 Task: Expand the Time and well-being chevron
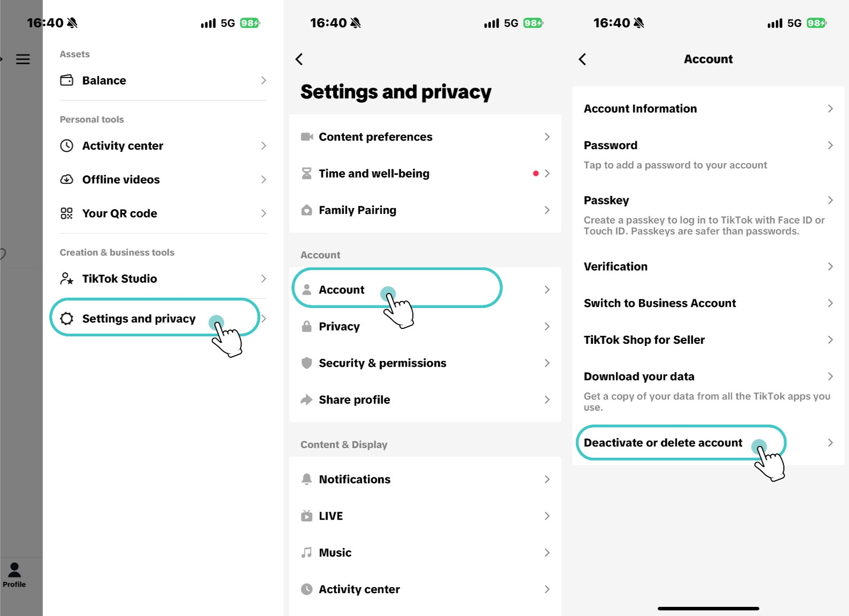[x=547, y=173]
